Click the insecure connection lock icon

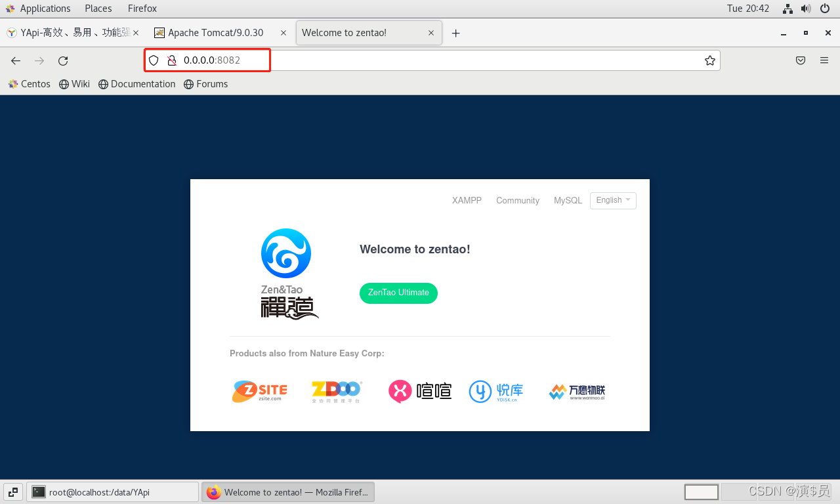pos(171,60)
